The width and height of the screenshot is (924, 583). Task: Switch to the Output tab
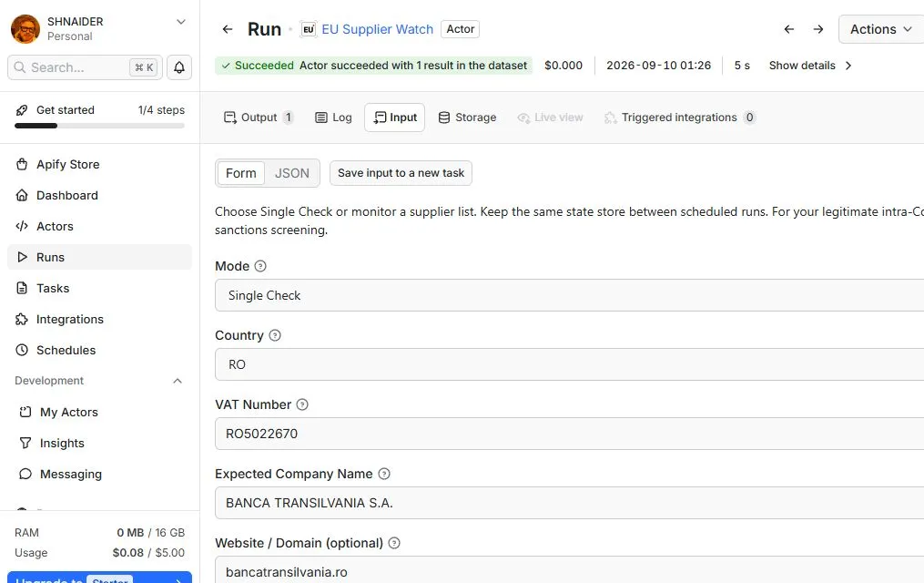pyautogui.click(x=258, y=118)
